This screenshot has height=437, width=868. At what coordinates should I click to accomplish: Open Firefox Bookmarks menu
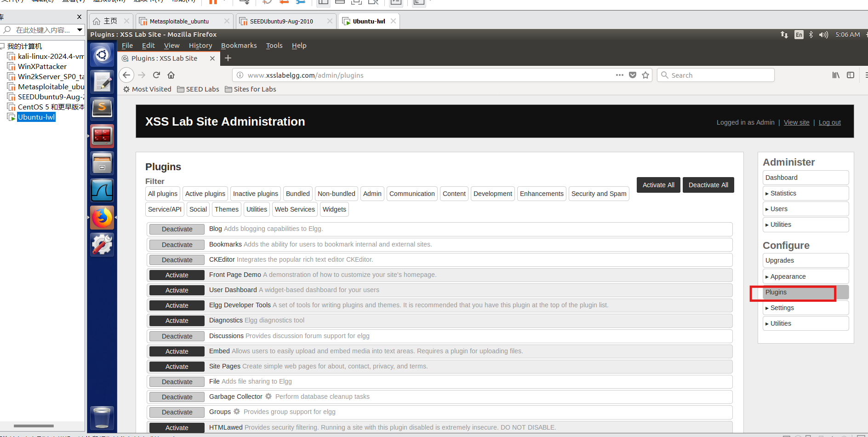tap(239, 46)
